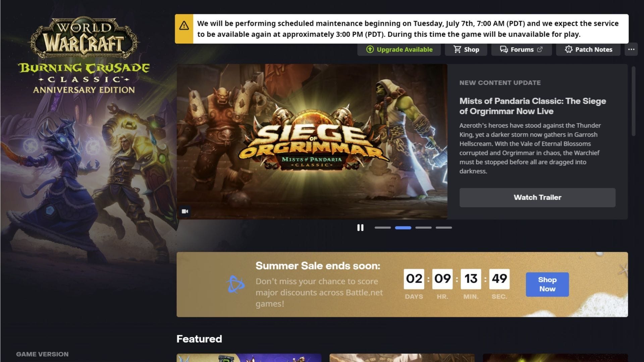Click the Upgrade Available button

(399, 50)
